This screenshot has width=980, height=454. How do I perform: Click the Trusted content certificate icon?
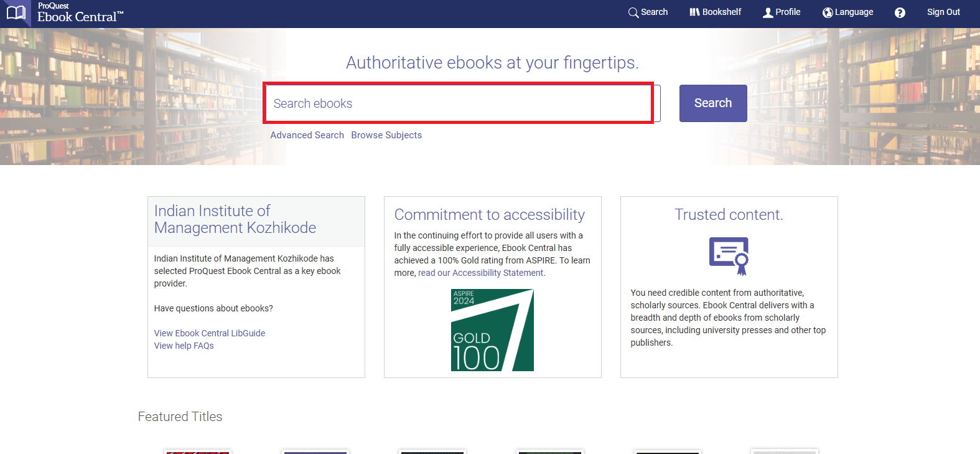click(729, 255)
